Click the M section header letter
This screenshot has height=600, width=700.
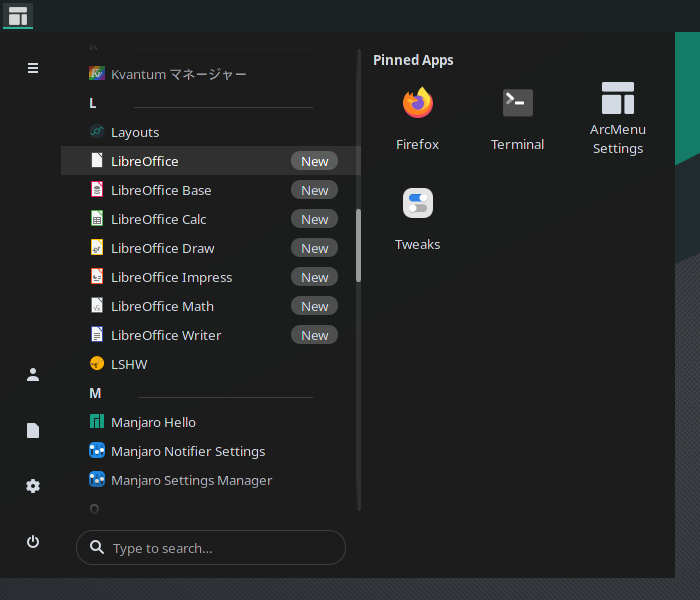(95, 393)
